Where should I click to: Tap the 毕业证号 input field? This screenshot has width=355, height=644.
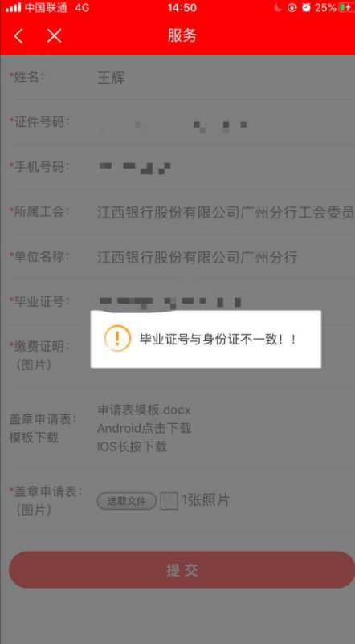[177, 302]
